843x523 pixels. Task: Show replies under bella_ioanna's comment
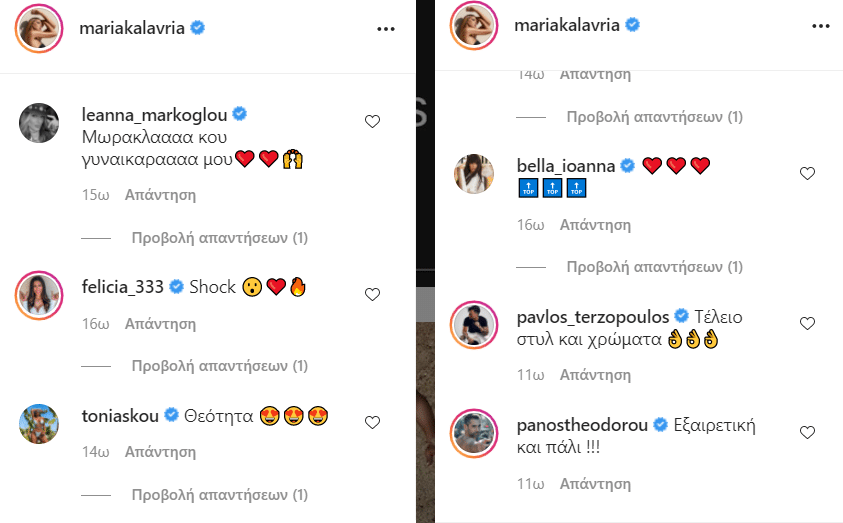(655, 267)
